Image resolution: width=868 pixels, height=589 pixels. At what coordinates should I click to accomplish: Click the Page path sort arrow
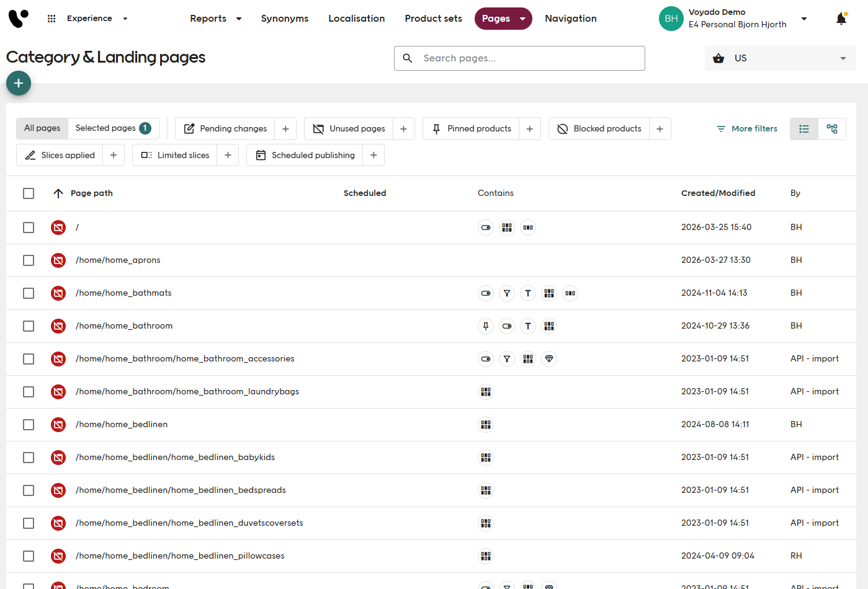58,193
